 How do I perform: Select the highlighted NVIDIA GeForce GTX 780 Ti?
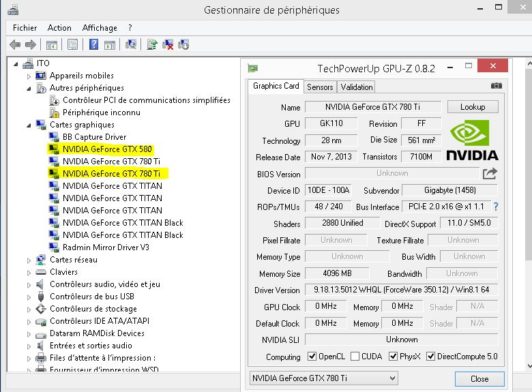point(111,173)
